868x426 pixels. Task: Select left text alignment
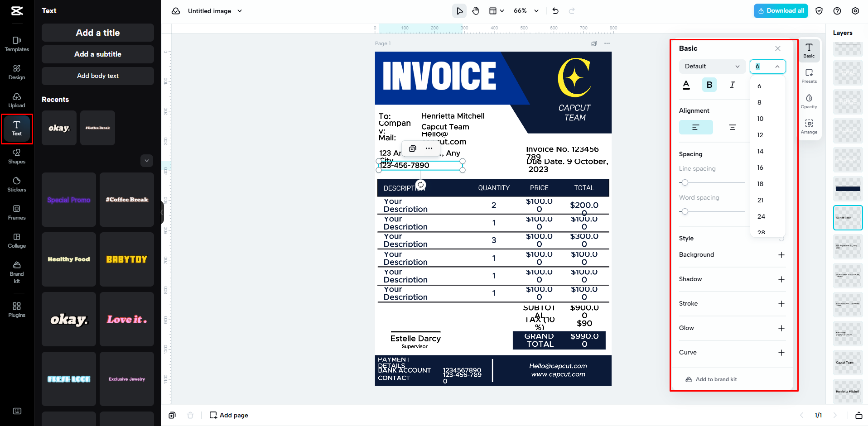tap(696, 127)
